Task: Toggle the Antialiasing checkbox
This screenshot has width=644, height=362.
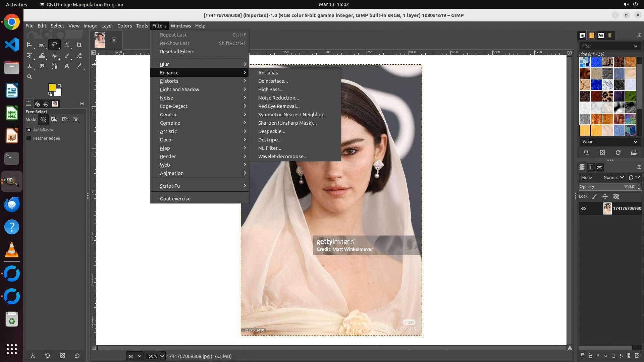Action: pos(29,130)
